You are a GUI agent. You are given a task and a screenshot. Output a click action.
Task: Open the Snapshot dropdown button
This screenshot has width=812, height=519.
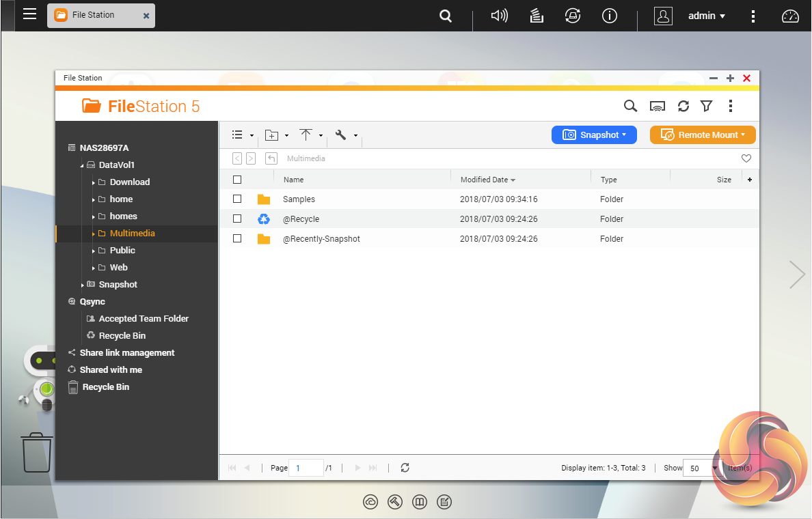[x=594, y=135]
